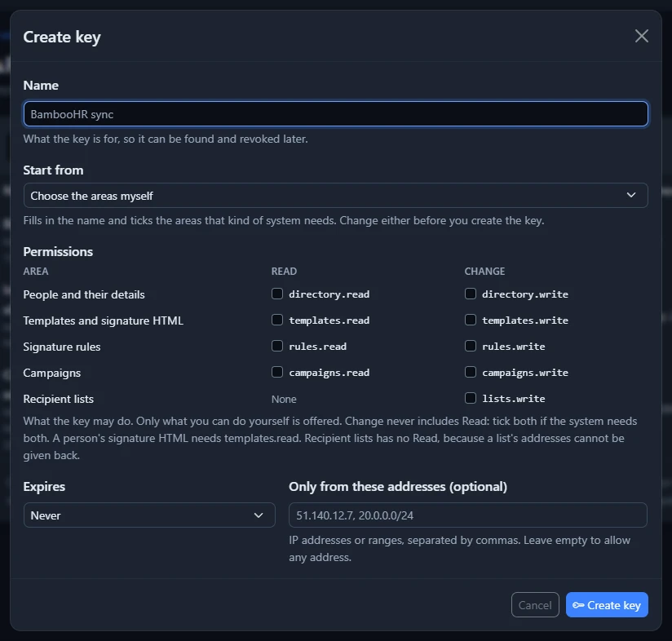Enable templates.write permission
This screenshot has width=672, height=641.
pos(471,320)
